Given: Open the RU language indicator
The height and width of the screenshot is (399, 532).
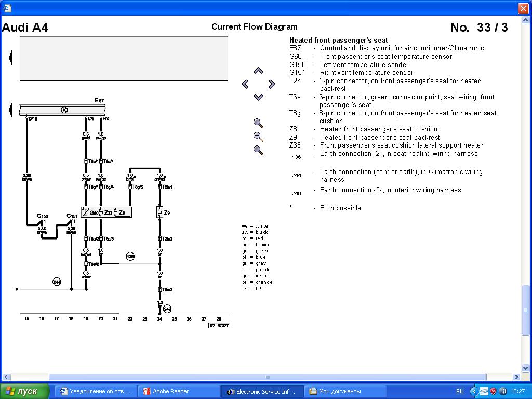Looking at the screenshot, I should 460,391.
